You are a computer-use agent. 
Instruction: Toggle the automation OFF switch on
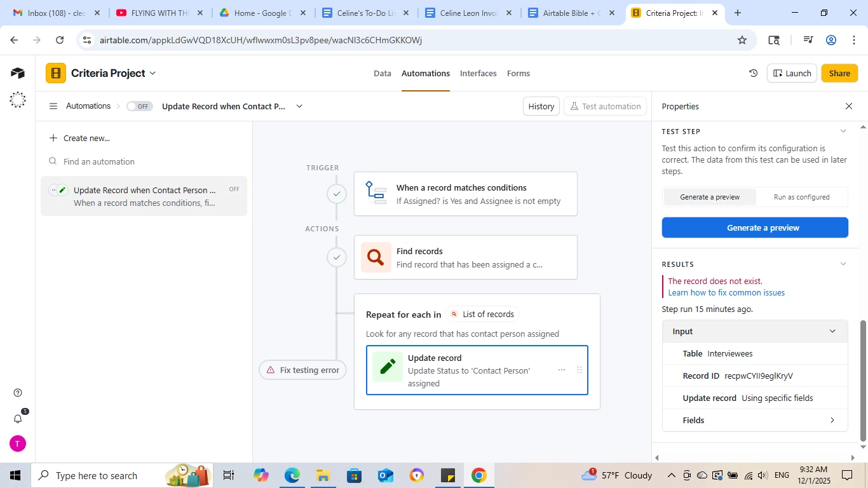[139, 106]
